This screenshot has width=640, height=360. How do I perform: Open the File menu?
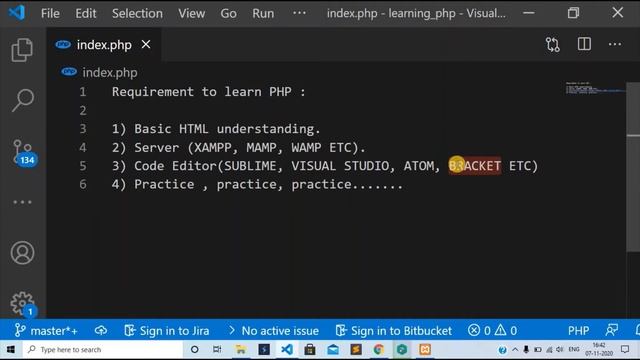pyautogui.click(x=50, y=13)
